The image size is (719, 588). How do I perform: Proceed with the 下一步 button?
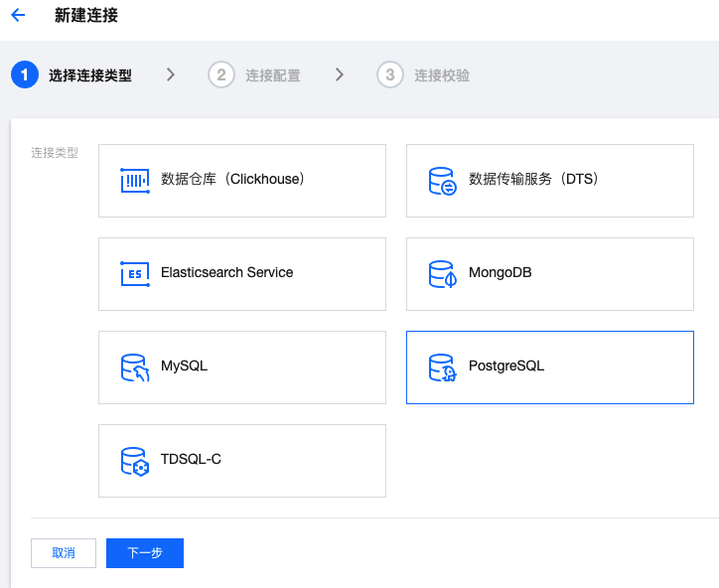pos(145,553)
